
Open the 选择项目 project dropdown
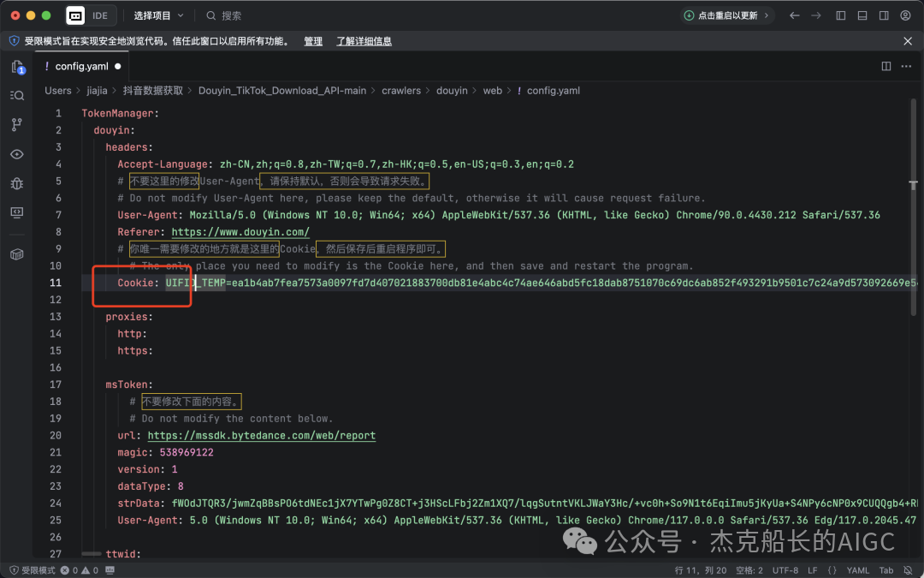pyautogui.click(x=158, y=15)
